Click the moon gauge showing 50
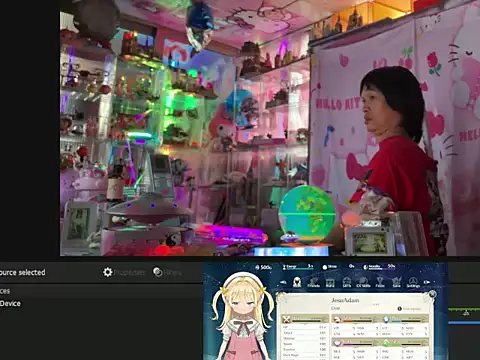Viewport: 480px width, 360px height. (x=379, y=267)
